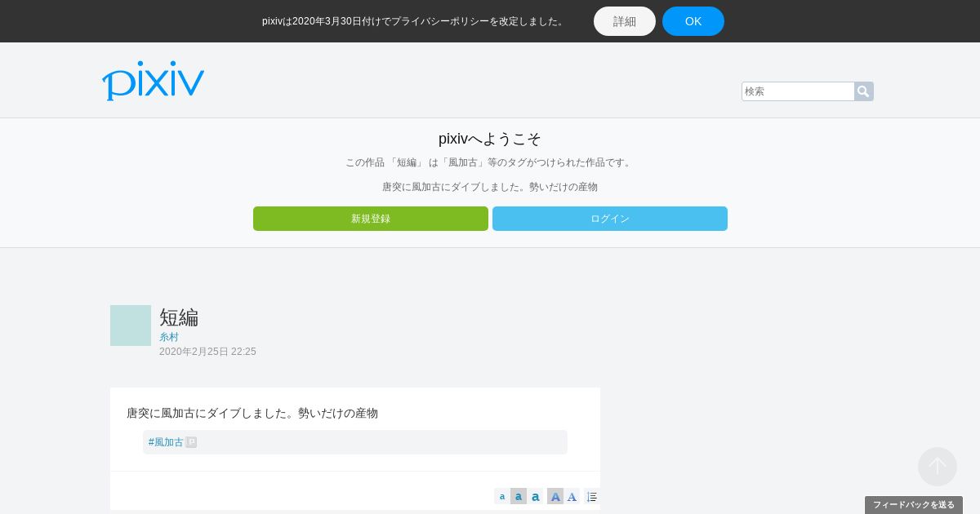
Task: Click the novel title 短編
Action: 179,317
